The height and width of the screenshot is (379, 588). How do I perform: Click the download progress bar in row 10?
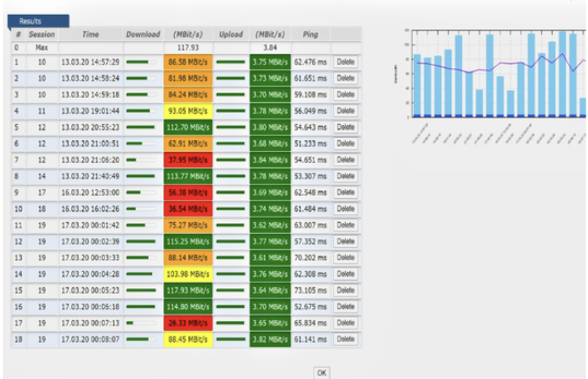pyautogui.click(x=141, y=209)
